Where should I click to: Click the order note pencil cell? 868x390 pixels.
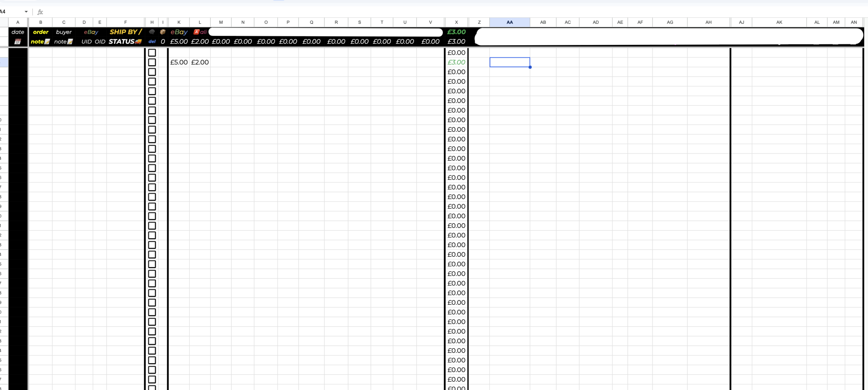(x=40, y=42)
